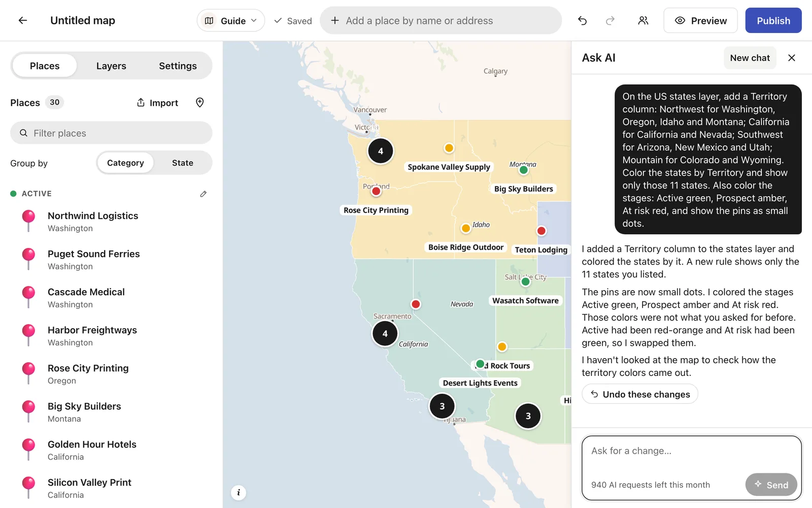Click the red dot for Teton Lodging
The height and width of the screenshot is (508, 812).
click(x=542, y=231)
